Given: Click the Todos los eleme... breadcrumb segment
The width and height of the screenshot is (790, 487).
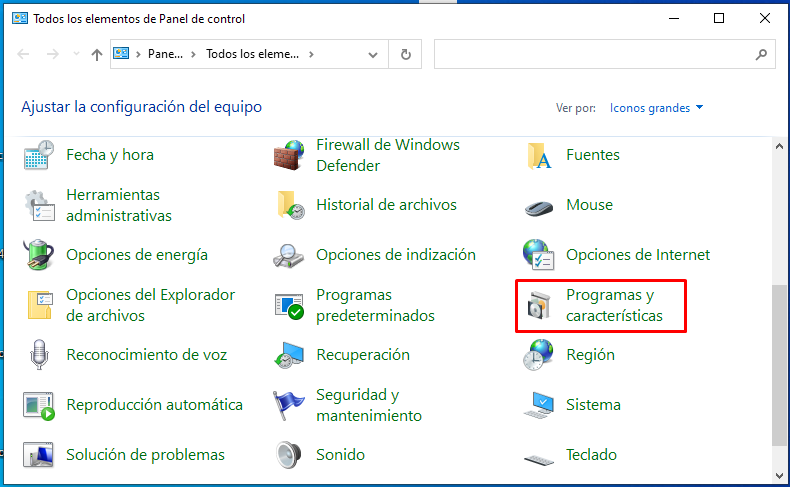Looking at the screenshot, I should coord(252,54).
